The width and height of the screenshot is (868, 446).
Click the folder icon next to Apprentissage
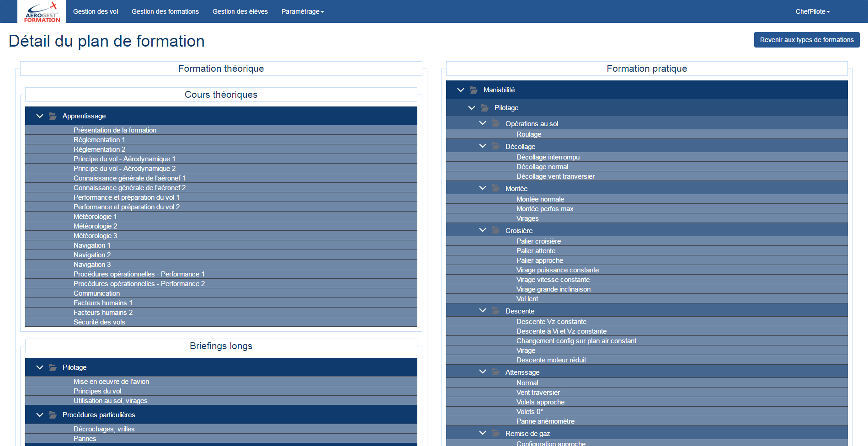click(53, 116)
